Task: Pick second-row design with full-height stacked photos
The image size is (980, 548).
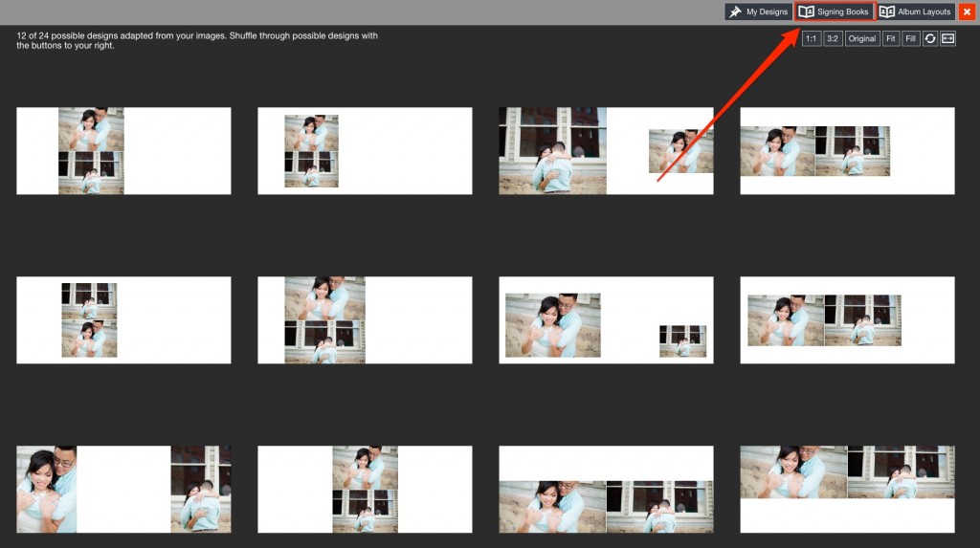Action: click(365, 320)
